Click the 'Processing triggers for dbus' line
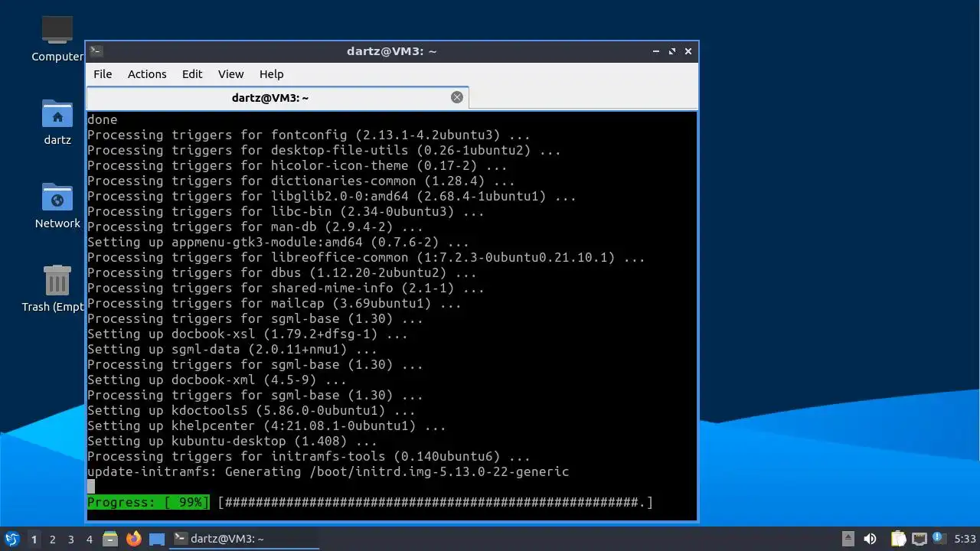The width and height of the screenshot is (980, 551). [282, 272]
